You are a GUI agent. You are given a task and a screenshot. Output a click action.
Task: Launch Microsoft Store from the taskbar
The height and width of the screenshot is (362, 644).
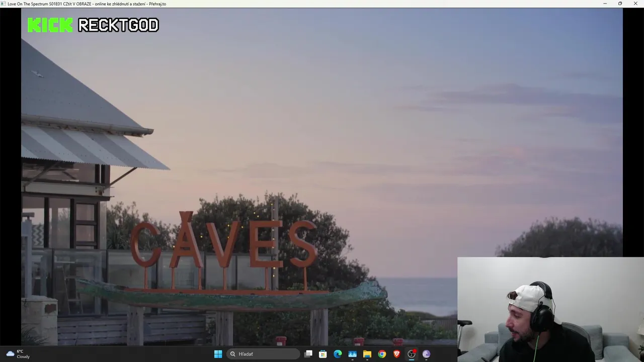[323, 354]
